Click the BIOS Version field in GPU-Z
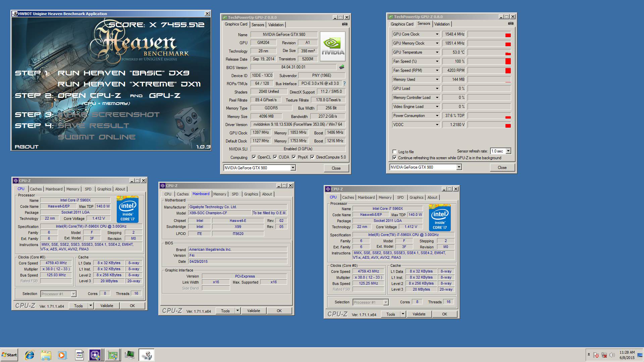Image resolution: width=644 pixels, height=362 pixels. [293, 67]
